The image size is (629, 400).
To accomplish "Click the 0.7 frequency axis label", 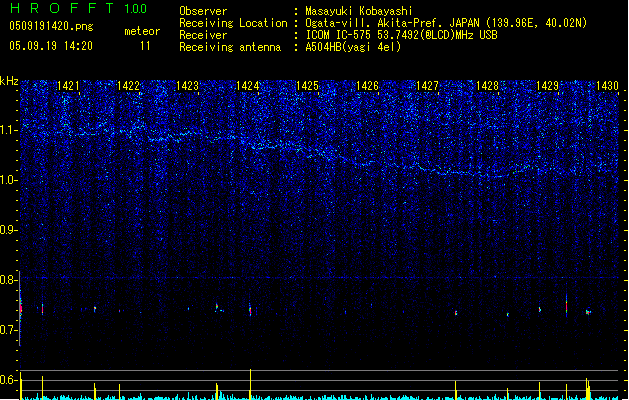I will [x=9, y=330].
